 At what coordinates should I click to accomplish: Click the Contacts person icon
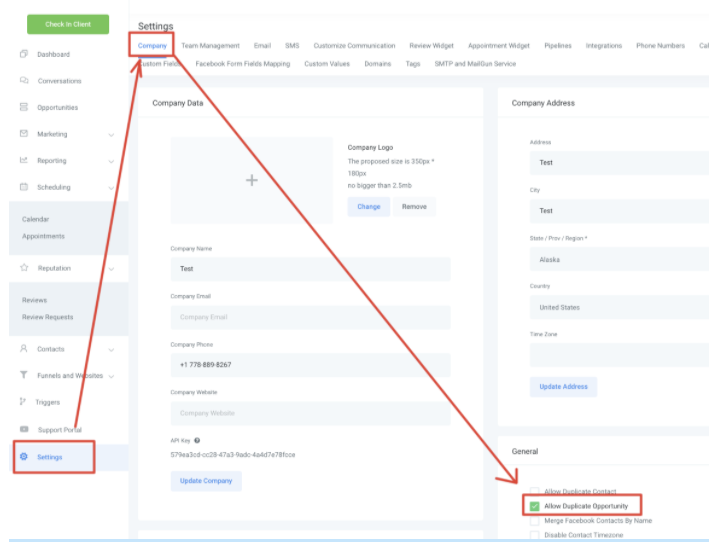tap(24, 349)
